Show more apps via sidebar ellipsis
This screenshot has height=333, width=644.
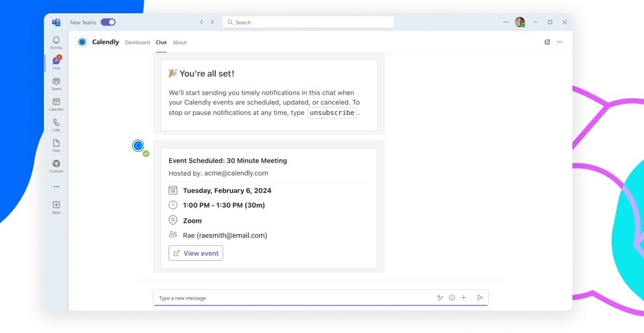pyautogui.click(x=57, y=187)
